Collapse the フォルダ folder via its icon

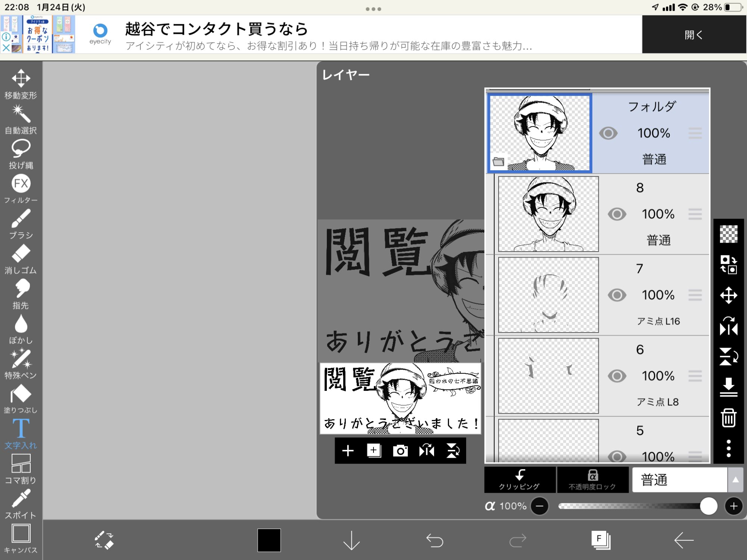(x=498, y=162)
